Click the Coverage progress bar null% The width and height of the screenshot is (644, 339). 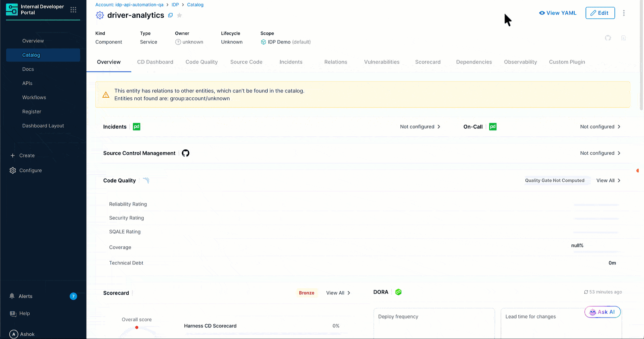pos(596,252)
